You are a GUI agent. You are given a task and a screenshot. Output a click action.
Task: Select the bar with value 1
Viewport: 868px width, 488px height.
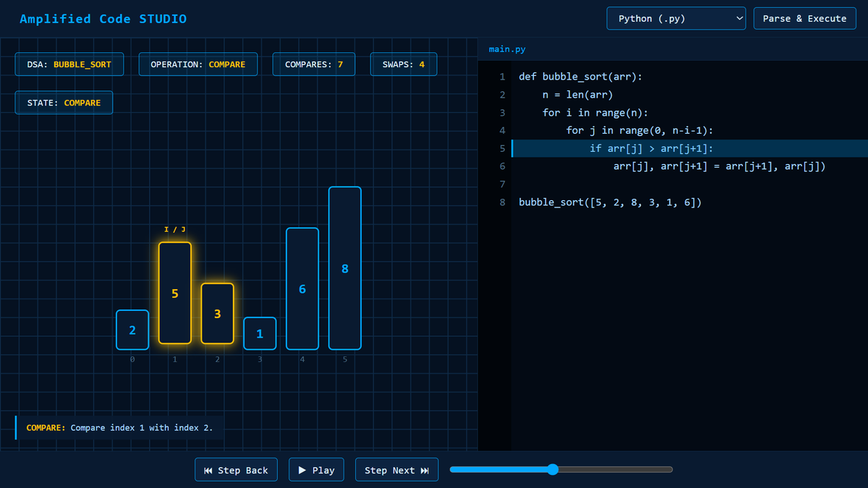click(260, 333)
